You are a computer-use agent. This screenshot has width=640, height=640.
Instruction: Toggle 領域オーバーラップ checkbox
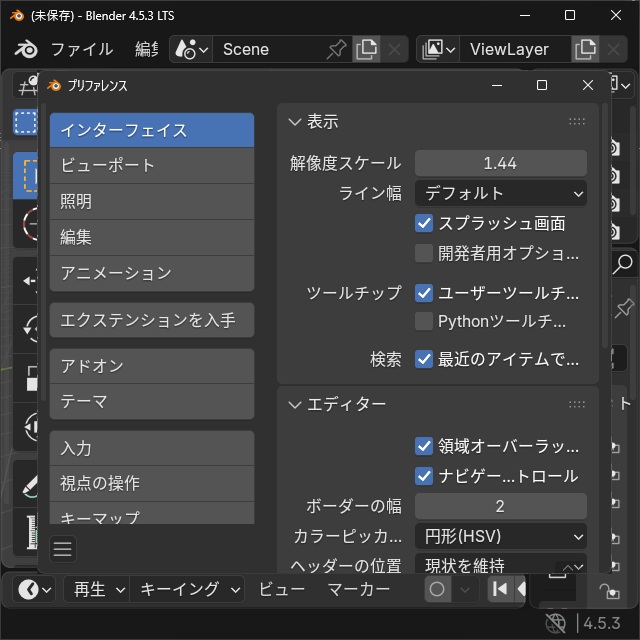pyautogui.click(x=424, y=446)
